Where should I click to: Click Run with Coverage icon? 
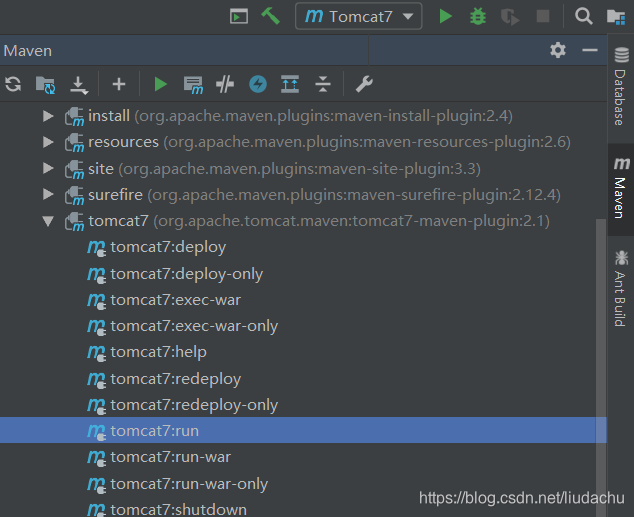(x=509, y=17)
